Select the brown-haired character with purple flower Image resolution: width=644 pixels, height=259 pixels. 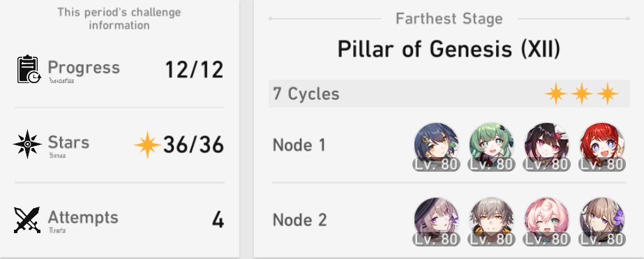[602, 221]
